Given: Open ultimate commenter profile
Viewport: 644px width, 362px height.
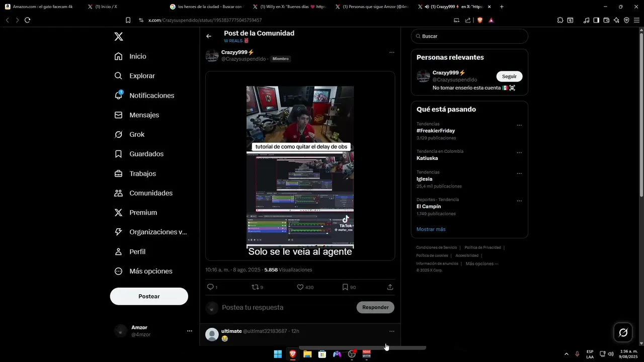Looking at the screenshot, I should point(231,331).
